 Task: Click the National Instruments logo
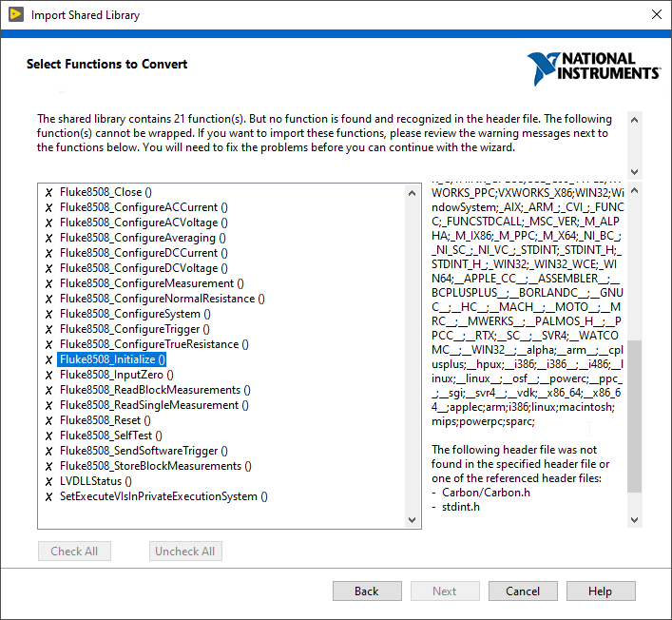[x=593, y=68]
